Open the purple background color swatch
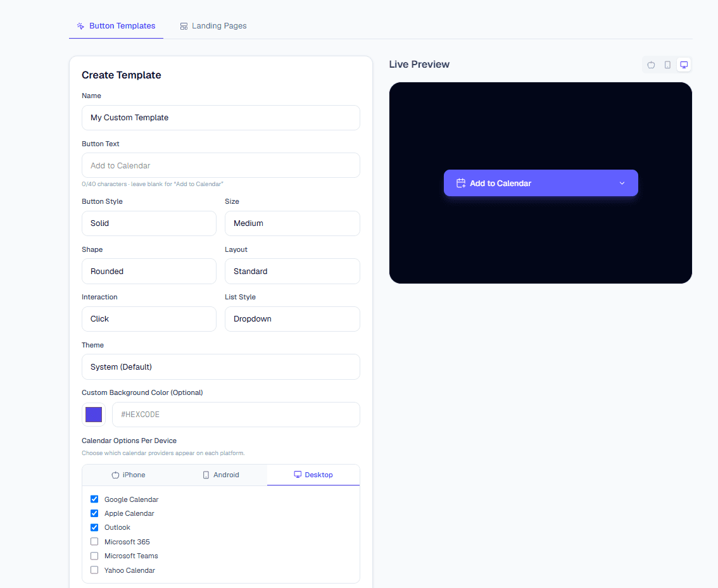This screenshot has width=718, height=588. (x=94, y=415)
